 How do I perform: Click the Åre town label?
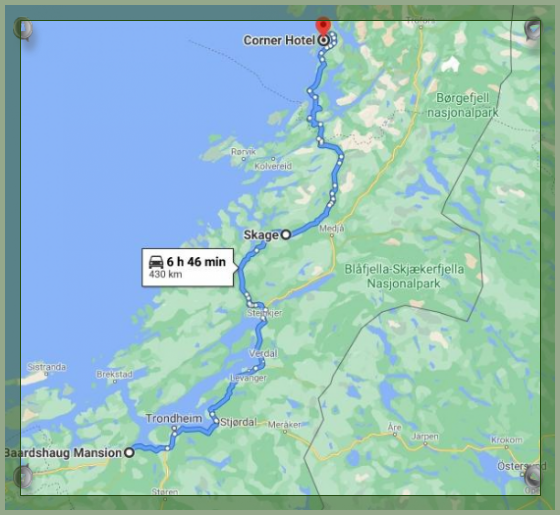click(395, 427)
